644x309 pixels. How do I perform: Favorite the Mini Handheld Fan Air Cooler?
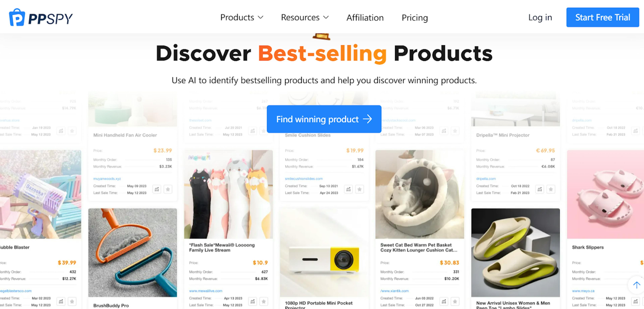pos(168,189)
